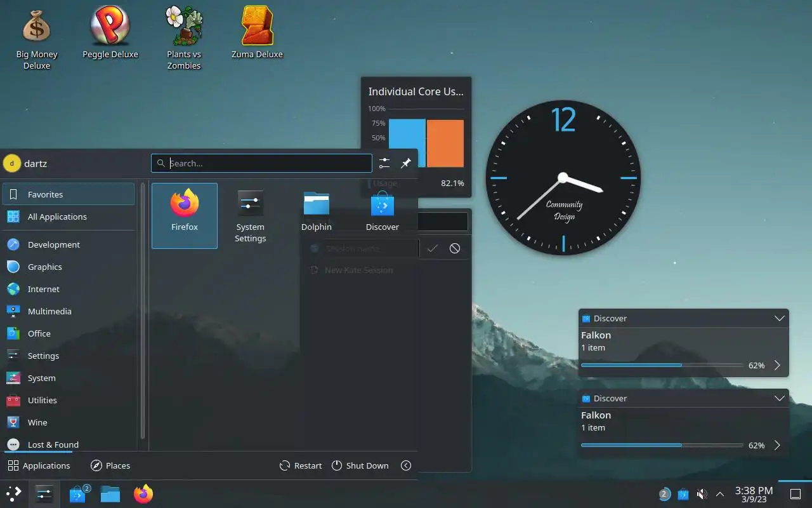
Task: Open Lost & Found category
Action: (69, 444)
